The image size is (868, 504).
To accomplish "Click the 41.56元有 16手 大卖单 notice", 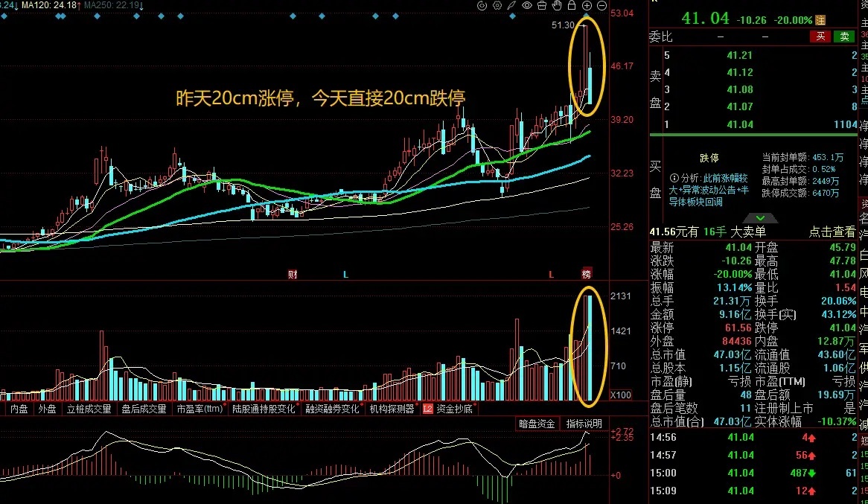I will coord(708,232).
